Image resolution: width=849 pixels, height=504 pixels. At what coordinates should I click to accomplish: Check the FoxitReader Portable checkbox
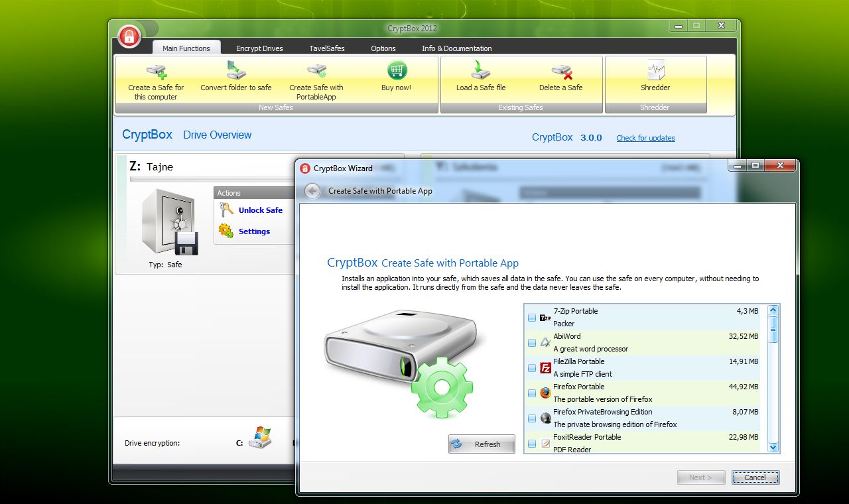tap(532, 444)
